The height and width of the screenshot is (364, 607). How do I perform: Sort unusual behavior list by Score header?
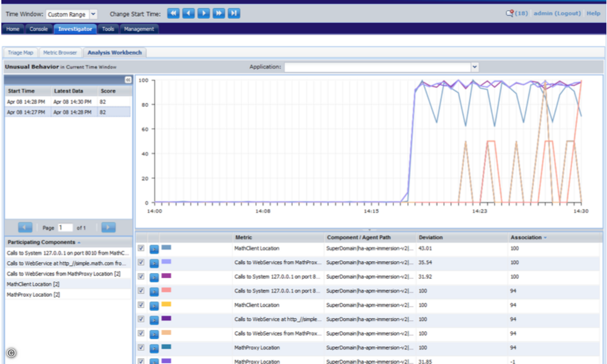(x=108, y=91)
